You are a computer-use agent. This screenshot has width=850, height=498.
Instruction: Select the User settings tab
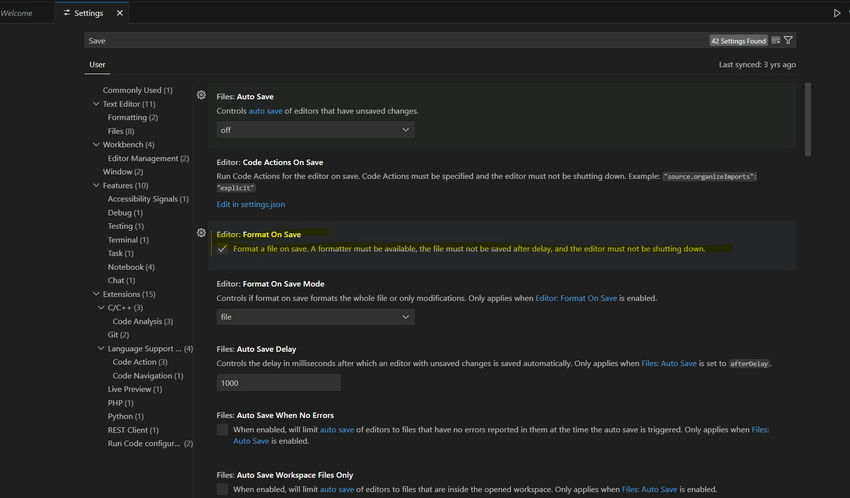click(97, 64)
